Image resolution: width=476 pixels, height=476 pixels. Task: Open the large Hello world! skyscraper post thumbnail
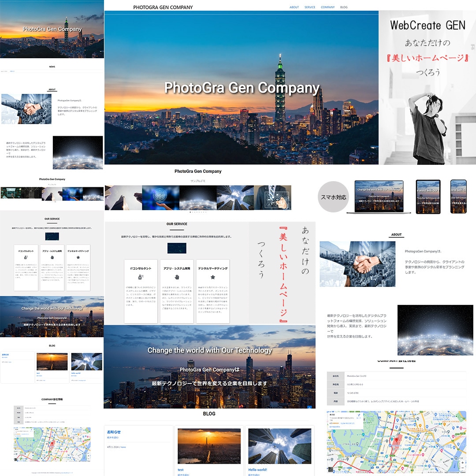coord(279,446)
